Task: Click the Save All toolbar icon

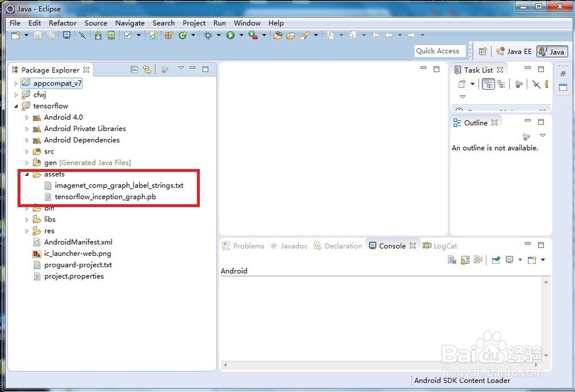Action: coord(51,35)
